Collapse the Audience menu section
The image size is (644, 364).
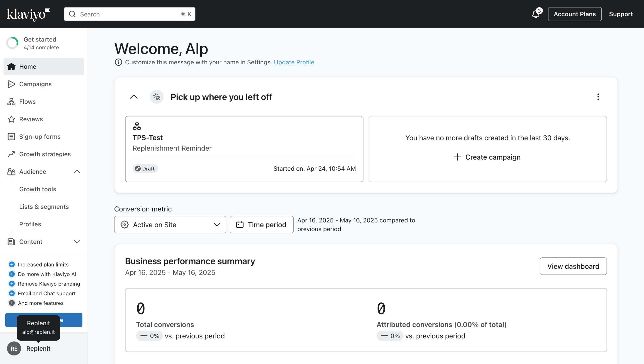pos(77,172)
